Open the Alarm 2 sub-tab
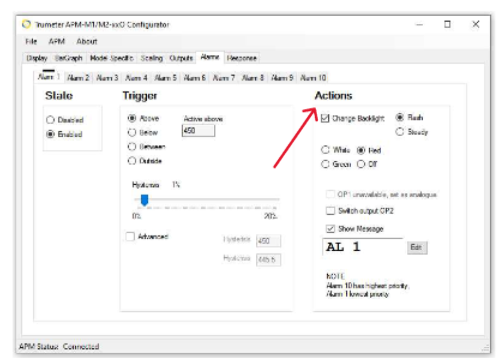Image resolution: width=499 pixels, height=360 pixels. point(78,78)
